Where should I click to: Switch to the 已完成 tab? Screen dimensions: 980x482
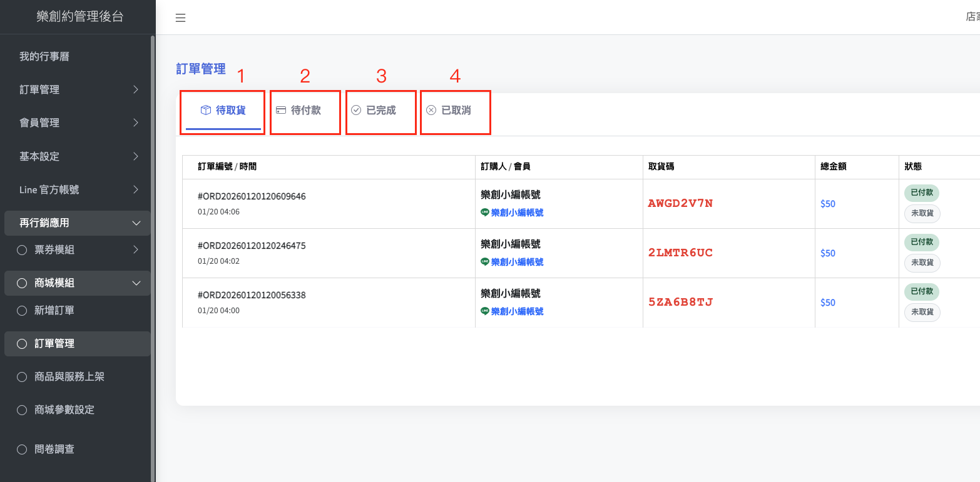coord(380,111)
